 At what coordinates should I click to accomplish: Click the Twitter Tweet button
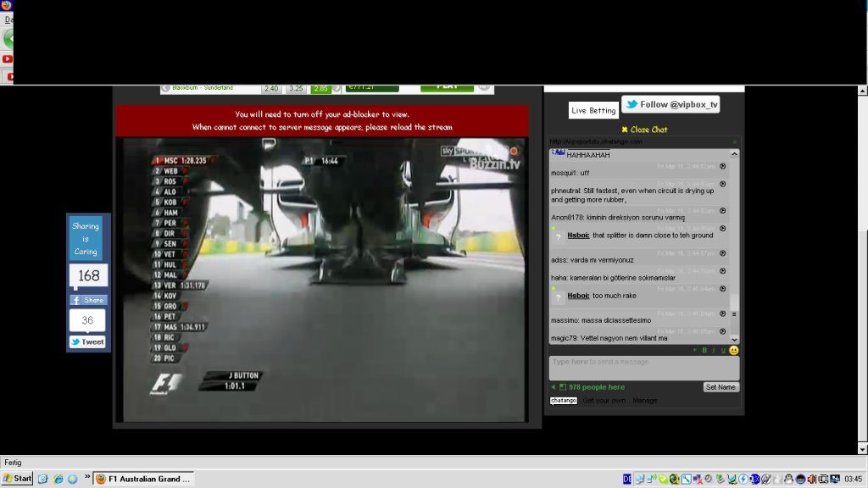coord(88,342)
